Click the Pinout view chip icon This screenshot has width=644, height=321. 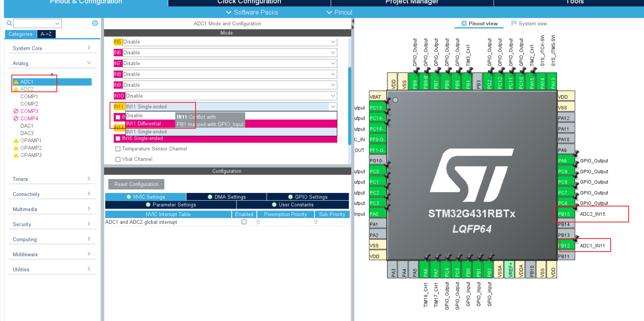[x=464, y=23]
